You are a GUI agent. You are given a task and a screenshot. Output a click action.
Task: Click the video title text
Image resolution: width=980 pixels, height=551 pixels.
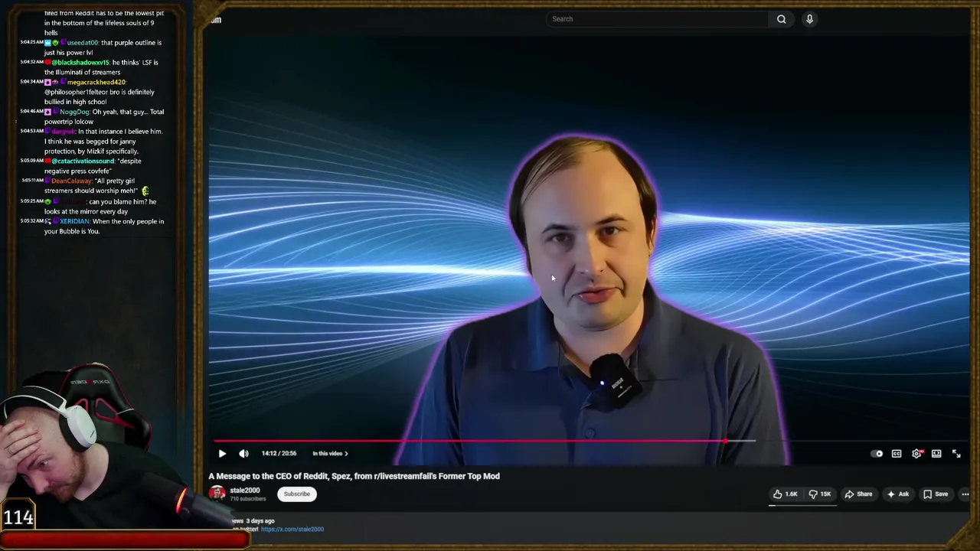click(x=354, y=476)
